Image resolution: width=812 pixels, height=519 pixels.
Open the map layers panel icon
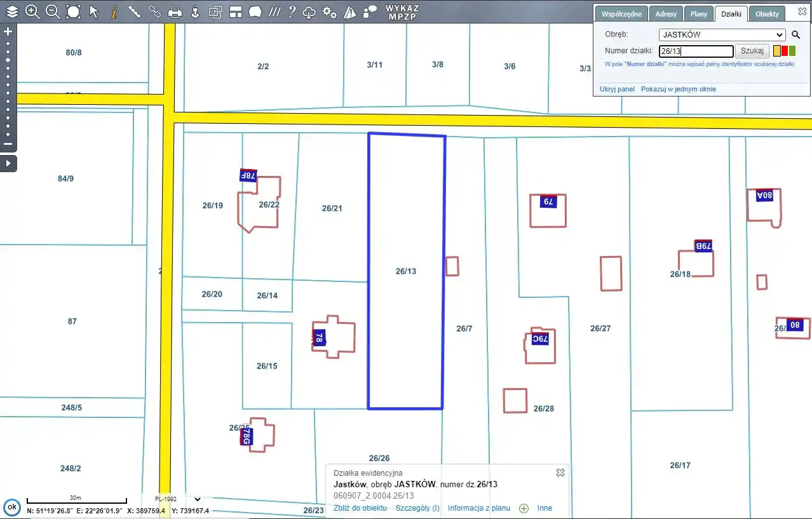coord(12,11)
